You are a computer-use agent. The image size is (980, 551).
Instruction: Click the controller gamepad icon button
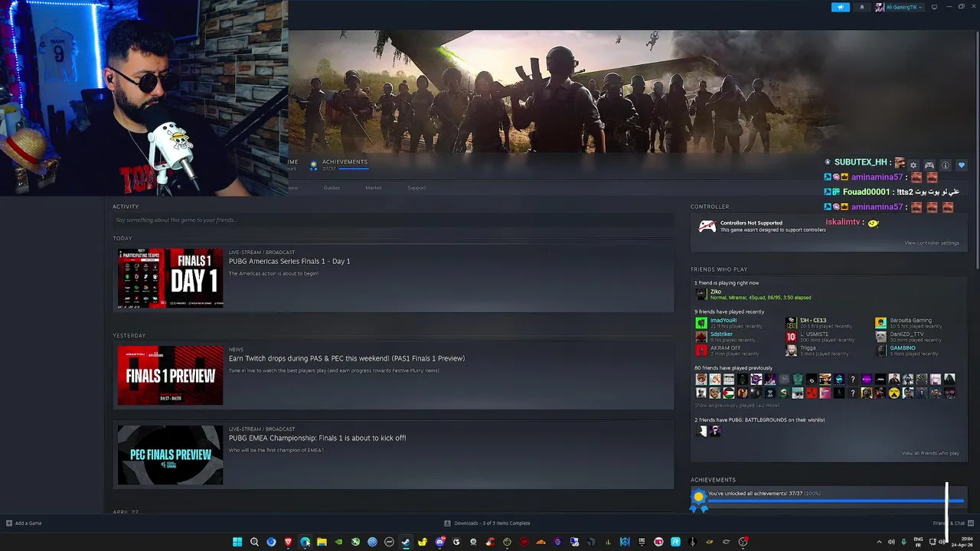pyautogui.click(x=929, y=165)
